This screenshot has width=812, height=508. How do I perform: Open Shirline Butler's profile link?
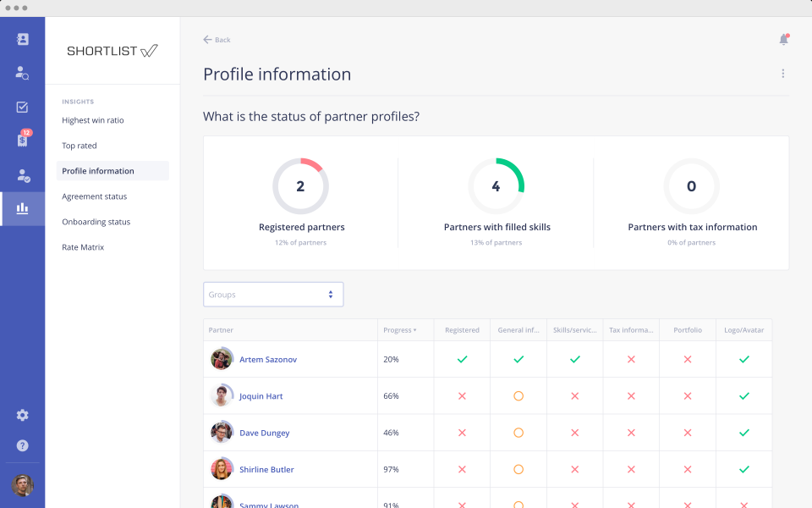click(265, 469)
